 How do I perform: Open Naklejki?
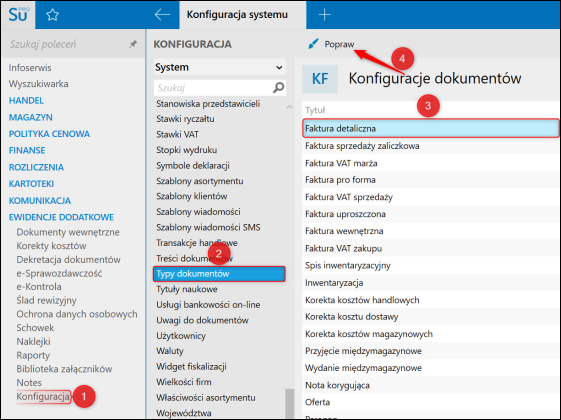(x=33, y=341)
